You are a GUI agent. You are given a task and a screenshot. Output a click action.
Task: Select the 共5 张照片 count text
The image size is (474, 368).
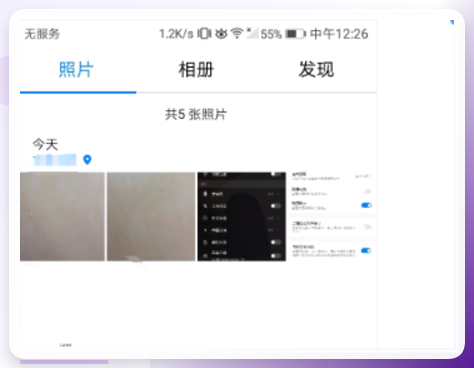[196, 115]
